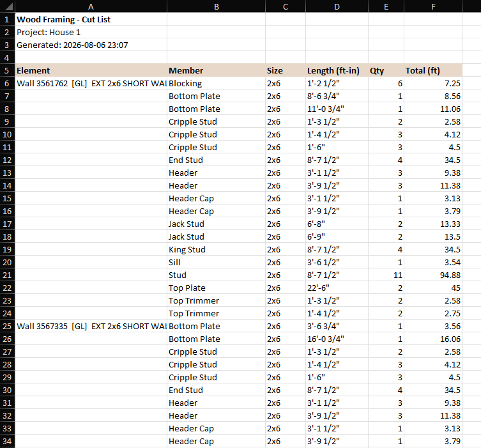Click the total cell 94.88
The height and width of the screenshot is (448, 481).
point(433,275)
